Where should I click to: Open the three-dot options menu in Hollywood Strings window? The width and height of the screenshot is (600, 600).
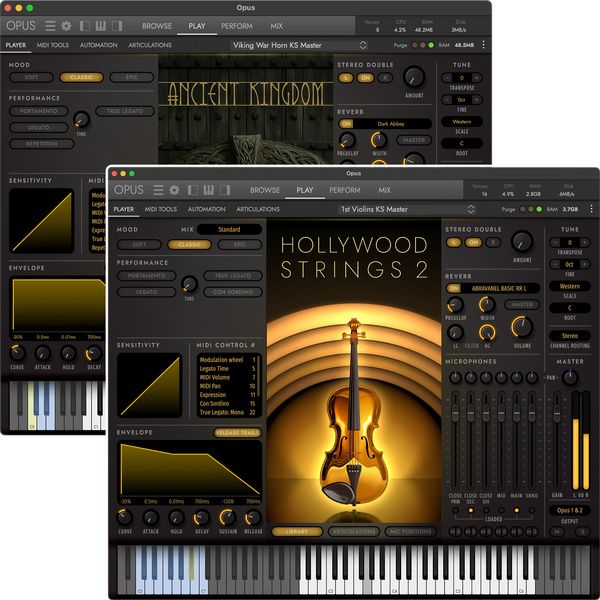(591, 209)
